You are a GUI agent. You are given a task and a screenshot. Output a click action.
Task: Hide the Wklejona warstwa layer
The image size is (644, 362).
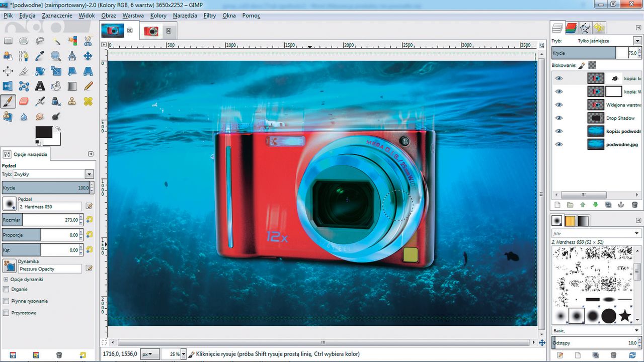[x=558, y=105]
